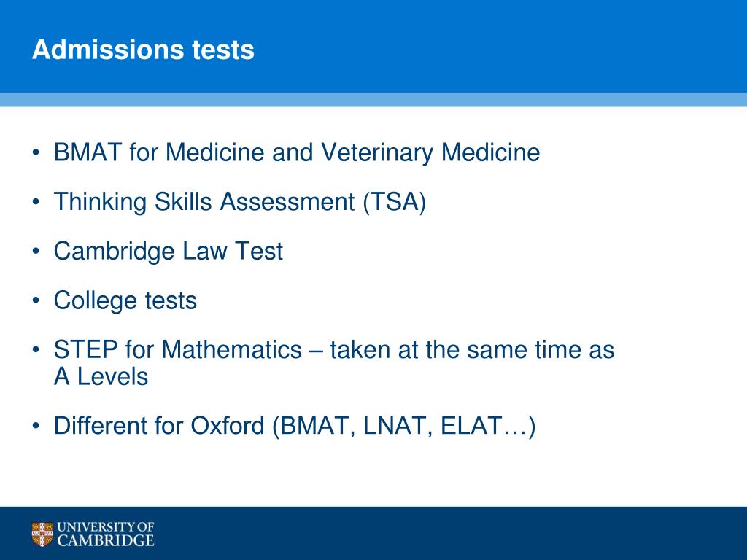The image size is (747, 560).
Task: Click the bullet point before STEP
Action: pos(36,350)
